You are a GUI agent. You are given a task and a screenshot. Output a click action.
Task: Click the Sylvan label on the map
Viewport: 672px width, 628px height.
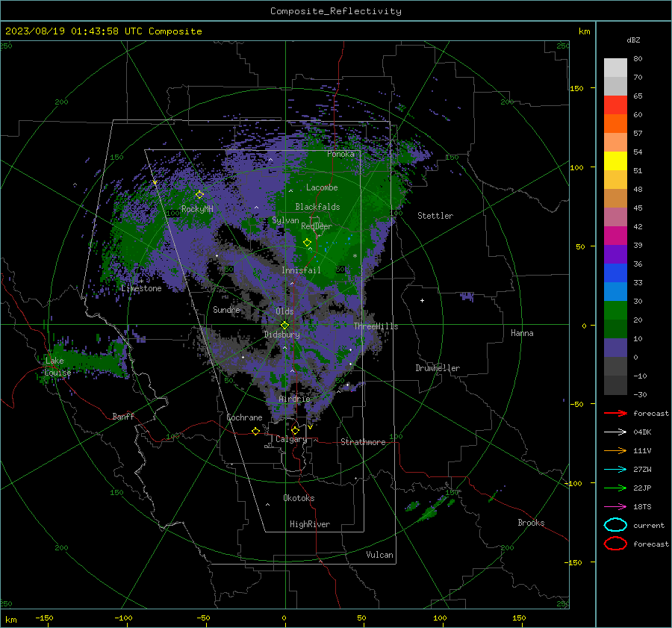[285, 220]
